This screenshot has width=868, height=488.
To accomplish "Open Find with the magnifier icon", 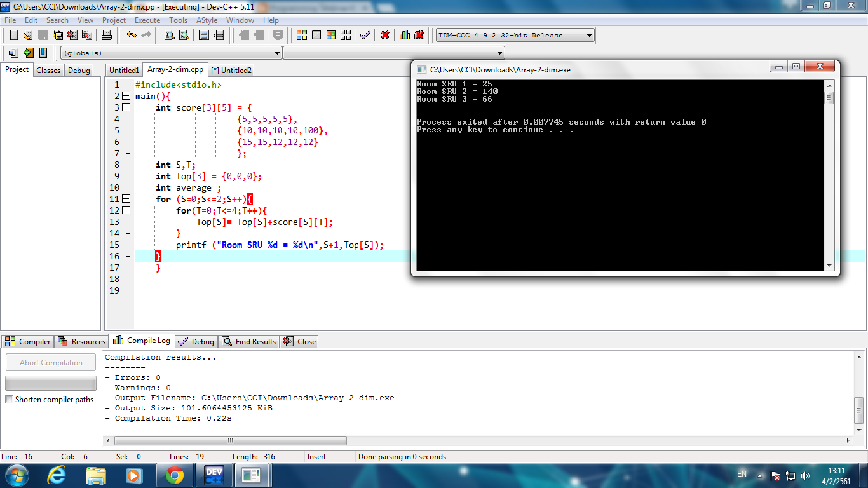I will [170, 35].
